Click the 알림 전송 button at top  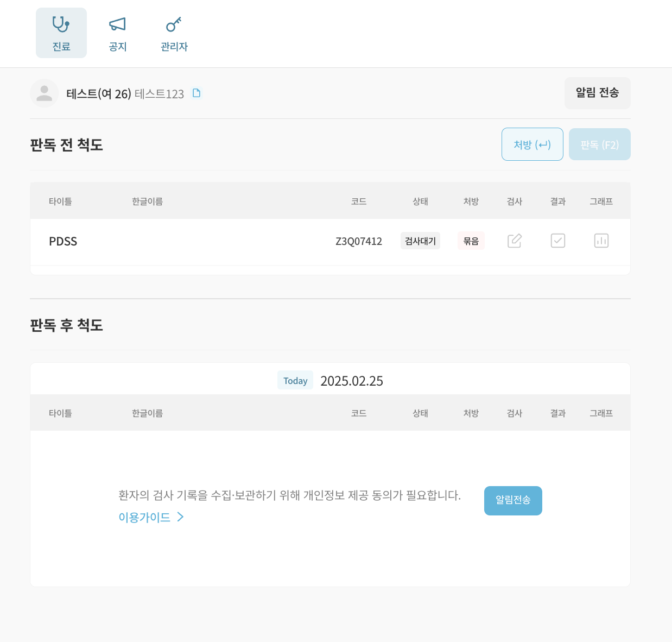(597, 93)
